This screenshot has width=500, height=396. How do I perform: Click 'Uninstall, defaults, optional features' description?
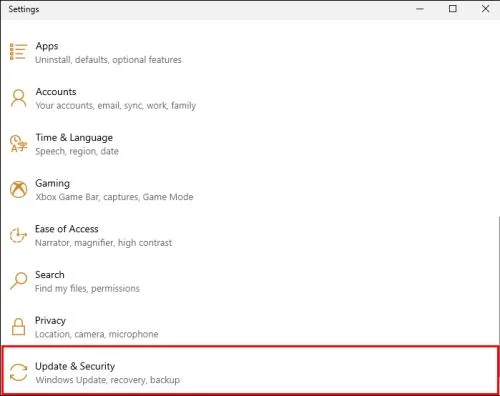click(108, 60)
